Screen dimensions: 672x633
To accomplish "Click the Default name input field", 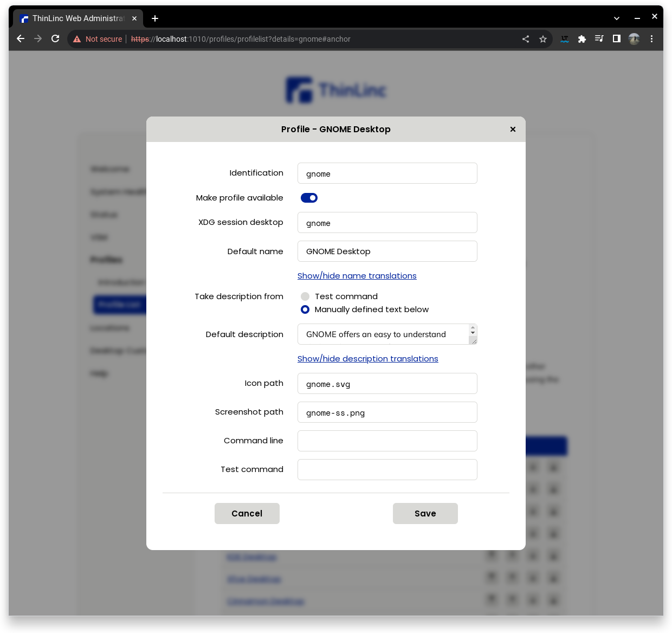I will [387, 251].
